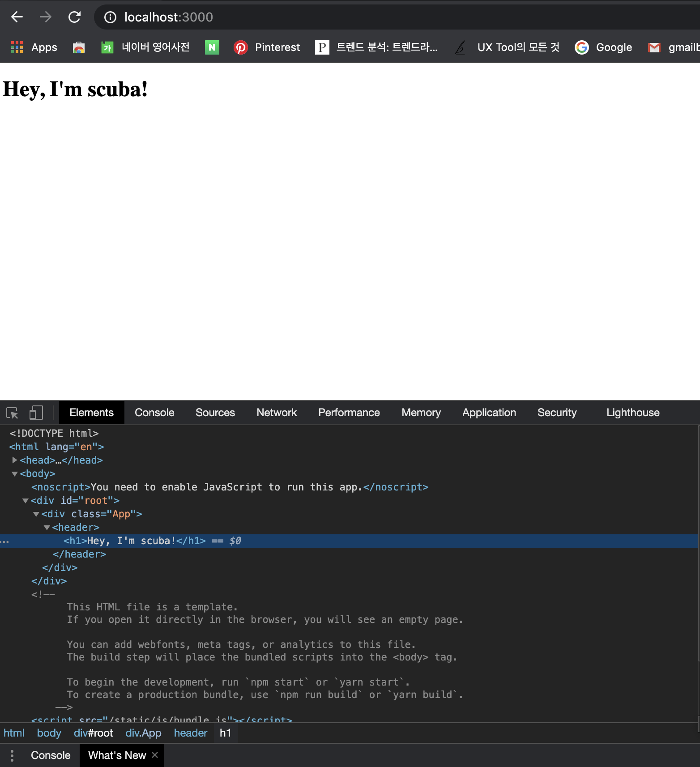Image resolution: width=700 pixels, height=767 pixels.
Task: Click html in the breadcrumb bar
Action: click(14, 733)
